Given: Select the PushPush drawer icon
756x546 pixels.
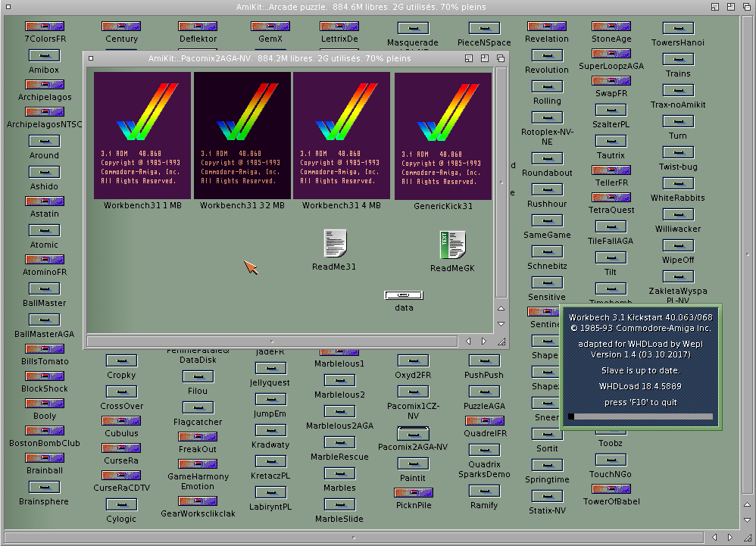Looking at the screenshot, I should [x=484, y=361].
